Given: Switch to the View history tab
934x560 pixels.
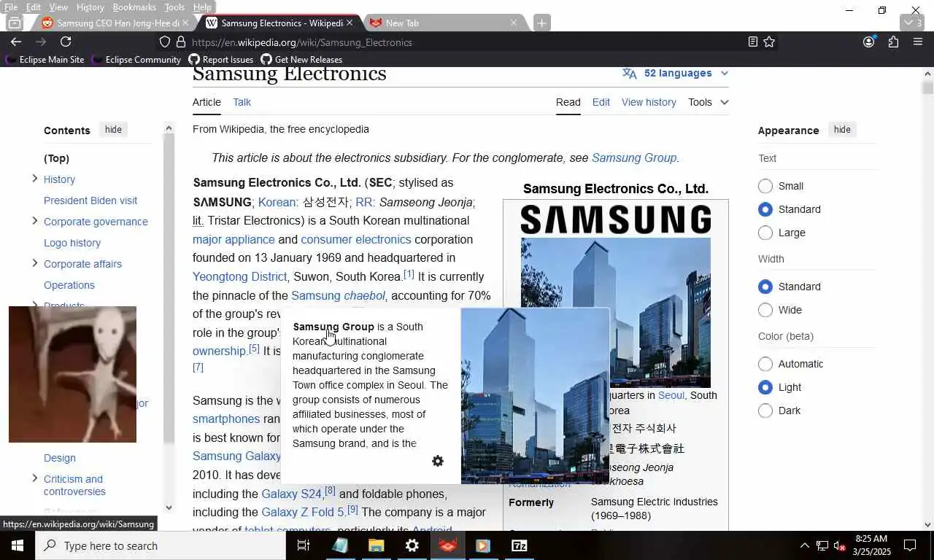Looking at the screenshot, I should click(x=649, y=102).
